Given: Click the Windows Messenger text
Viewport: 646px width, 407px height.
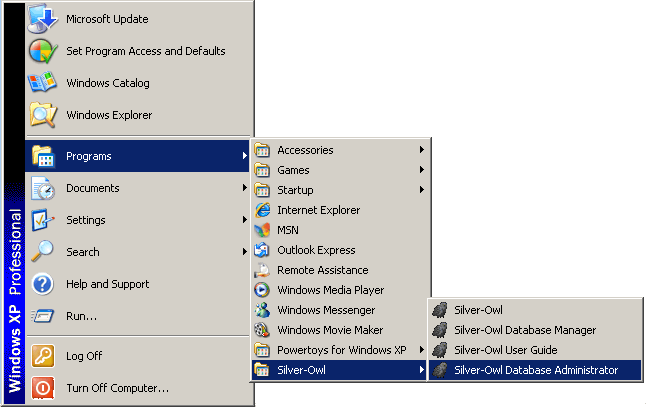Looking at the screenshot, I should (x=326, y=310).
